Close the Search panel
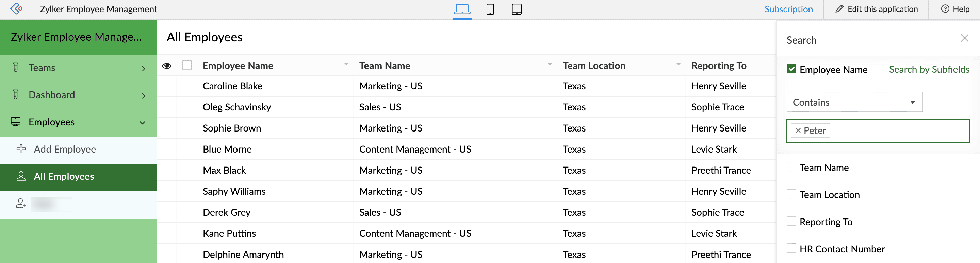980x263 pixels. coord(964,38)
